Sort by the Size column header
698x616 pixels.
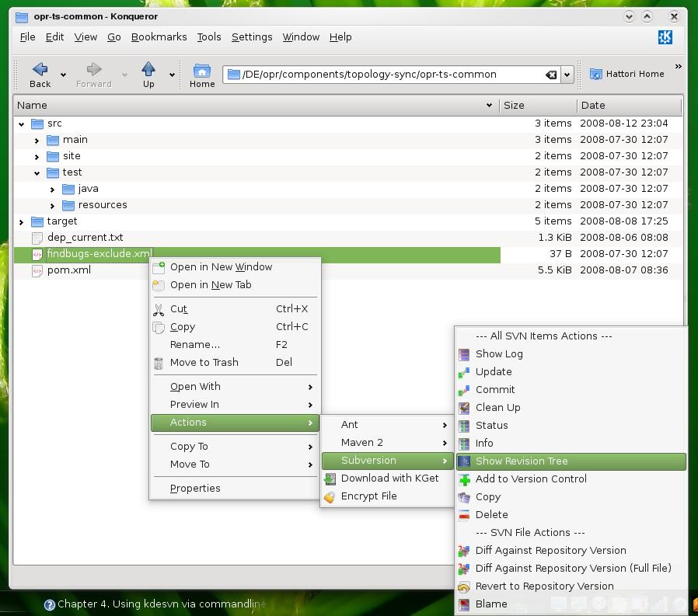pos(538,106)
